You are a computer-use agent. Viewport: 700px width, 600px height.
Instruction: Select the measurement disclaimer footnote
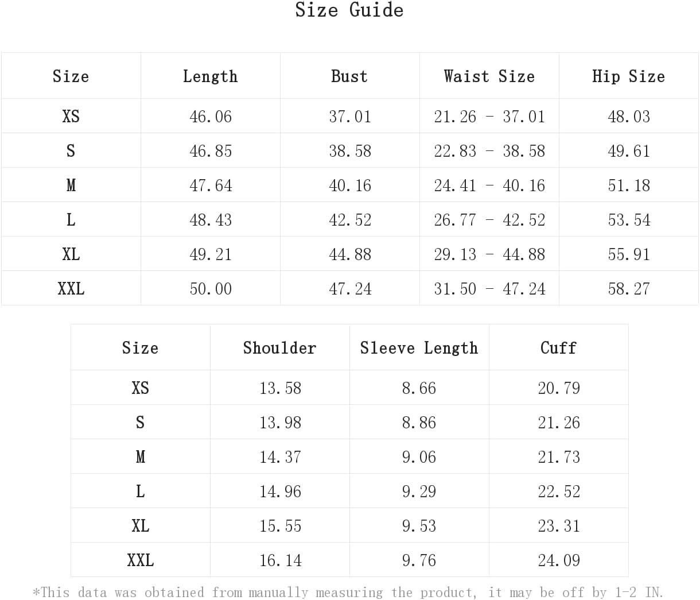348,592
